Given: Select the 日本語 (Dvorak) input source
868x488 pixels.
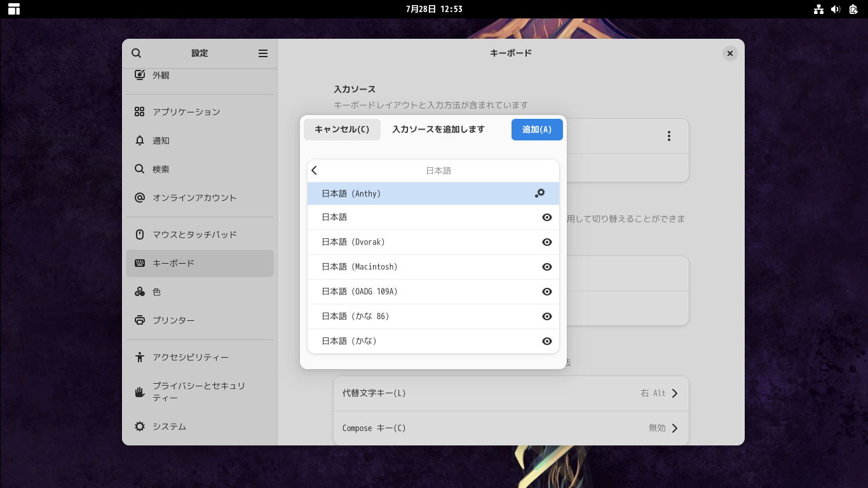Looking at the screenshot, I should 433,242.
